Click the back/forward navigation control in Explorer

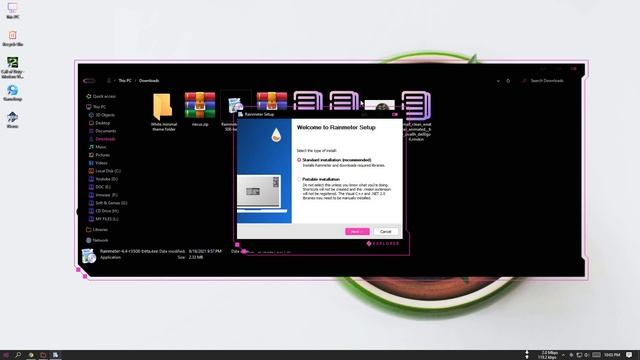(x=89, y=81)
